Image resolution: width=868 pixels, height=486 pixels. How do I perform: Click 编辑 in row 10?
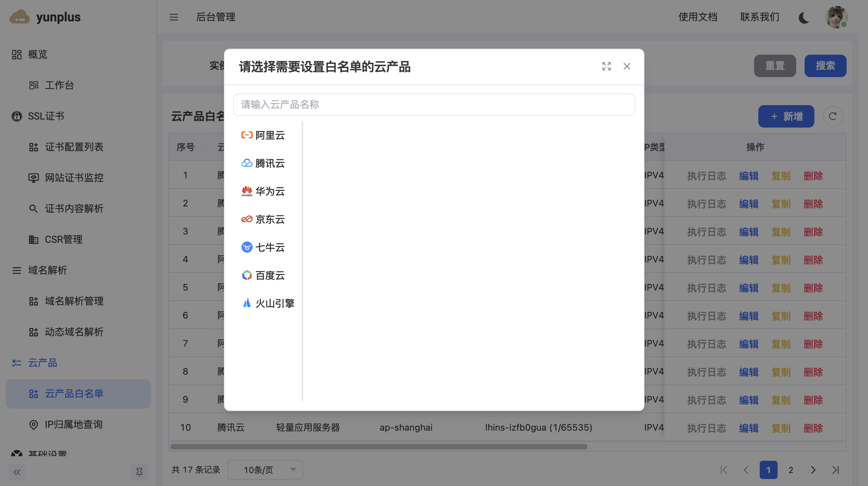click(749, 428)
